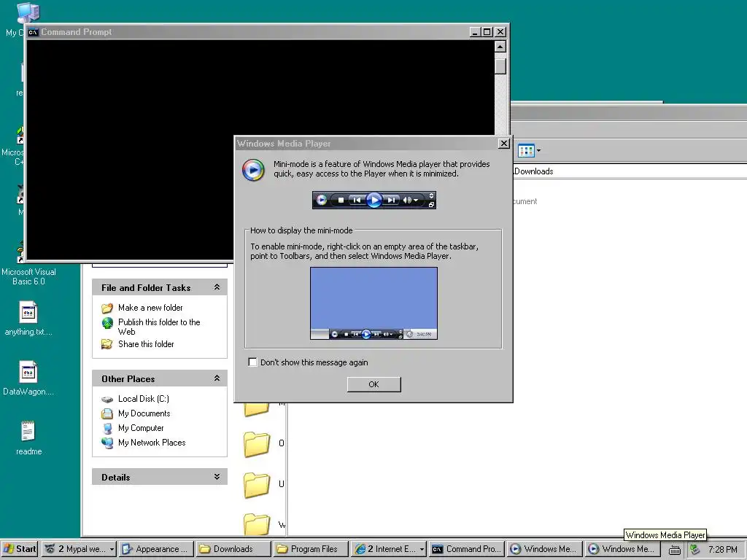Check 'Don't show this message again'

253,362
